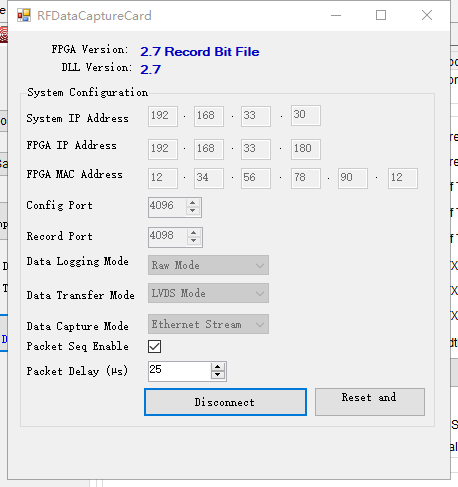Increase Packet Delay with the up arrow
The width and height of the screenshot is (458, 487).
pyautogui.click(x=218, y=367)
